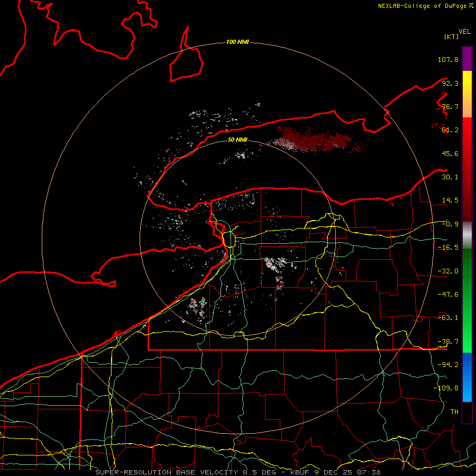The width and height of the screenshot is (476, 476).
Task: Click the -63.1 velocity scale value
Action: point(448,318)
